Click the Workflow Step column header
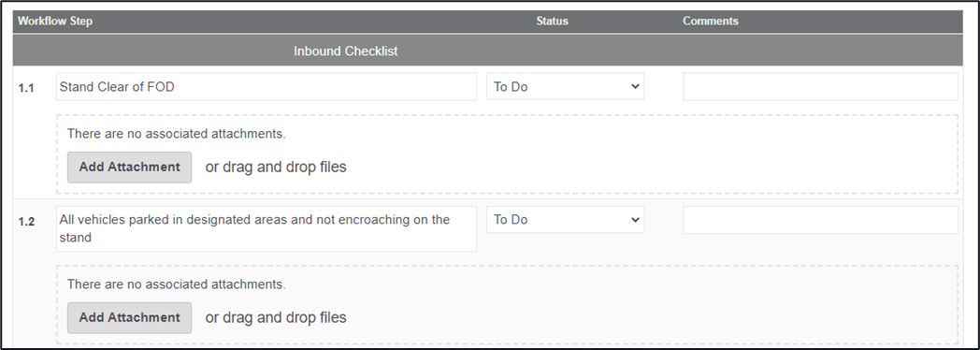Viewport: 980px width, 350px height. (55, 22)
